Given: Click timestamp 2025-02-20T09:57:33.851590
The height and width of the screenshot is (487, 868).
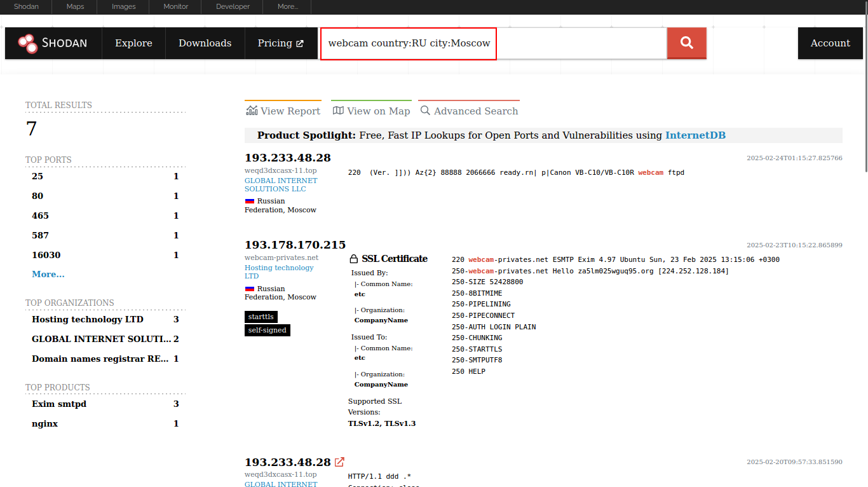Looking at the screenshot, I should click(794, 462).
